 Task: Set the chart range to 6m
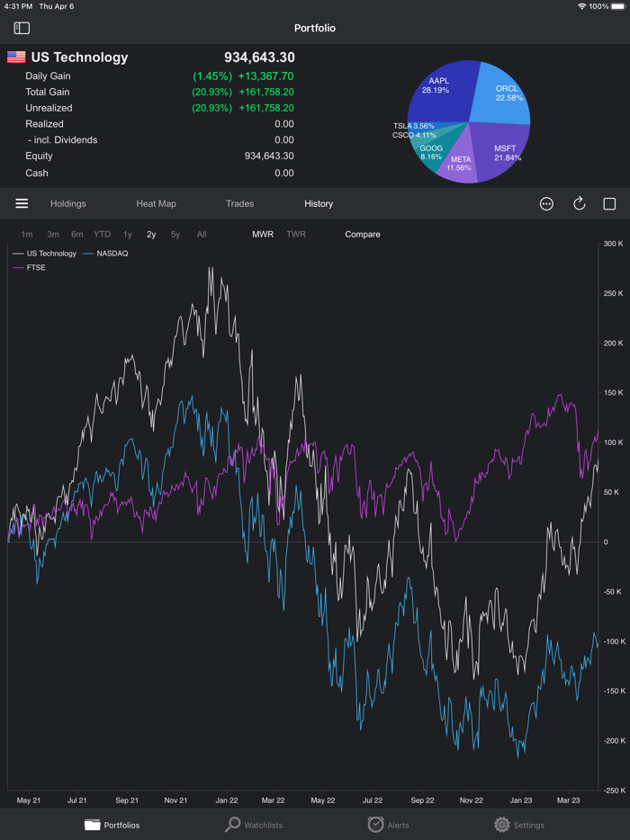coord(77,234)
